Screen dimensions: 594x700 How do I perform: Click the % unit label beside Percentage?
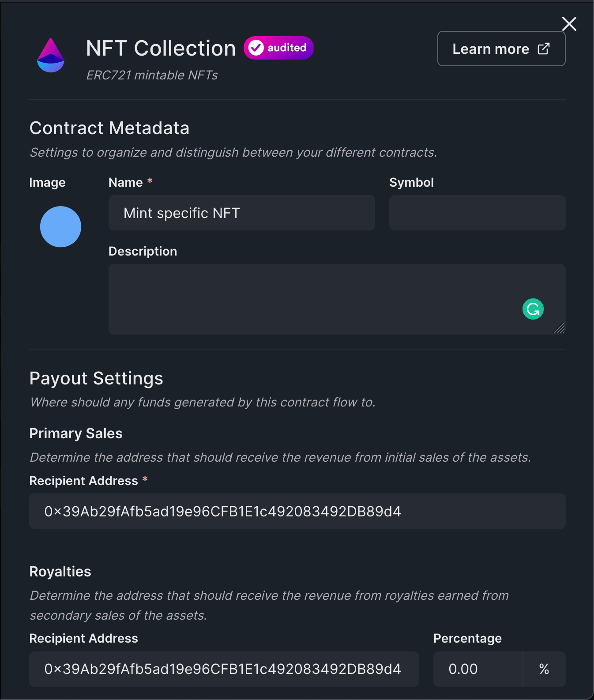point(543,669)
